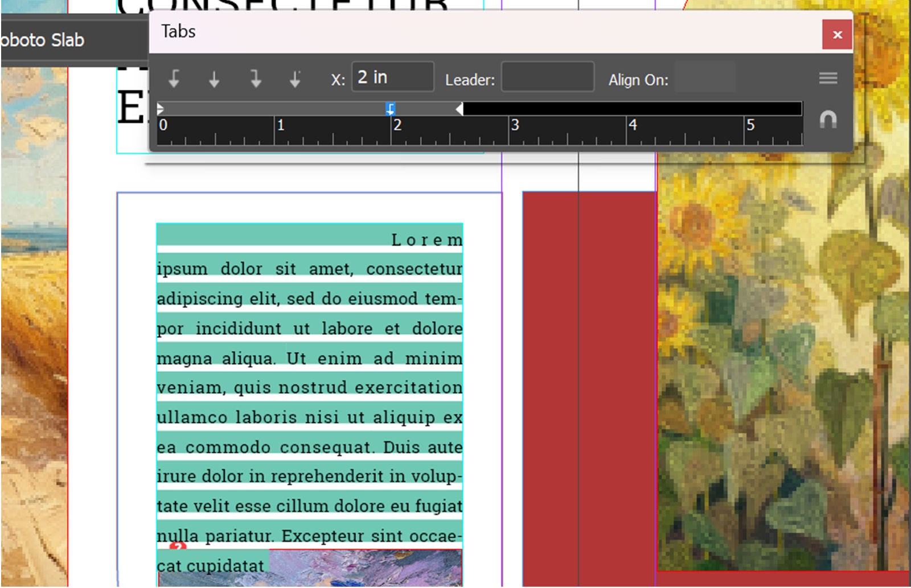The height and width of the screenshot is (588, 911).
Task: Click the right indent marker on tab ruler
Action: coord(459,109)
